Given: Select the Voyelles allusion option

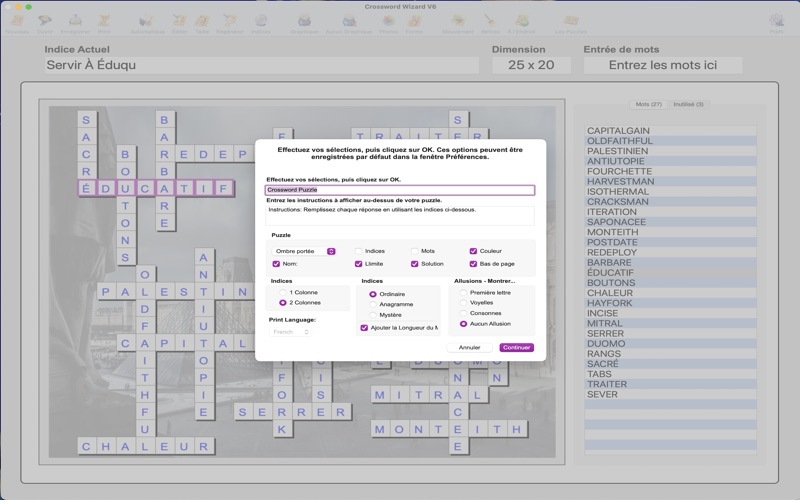Looking at the screenshot, I should [x=463, y=303].
